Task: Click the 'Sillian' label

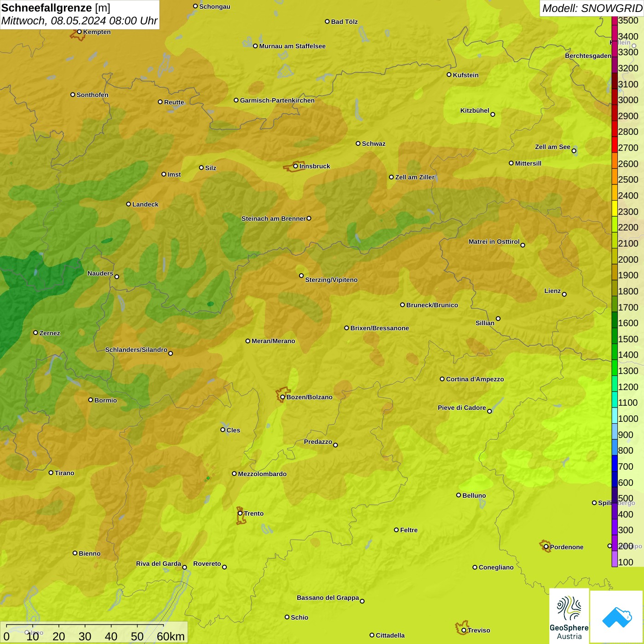Action: tap(485, 323)
